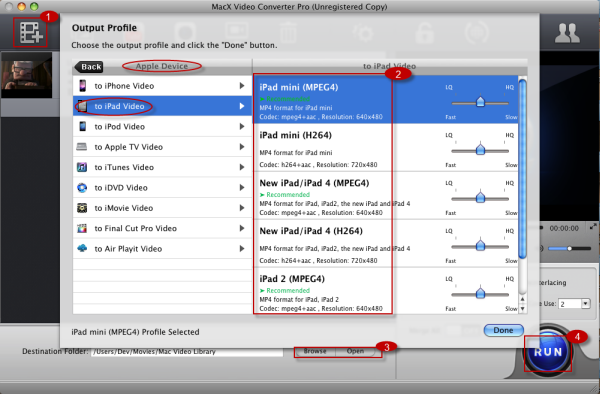The height and width of the screenshot is (394, 600).
Task: Click the profile list scroll up arrow
Action: [x=523, y=299]
